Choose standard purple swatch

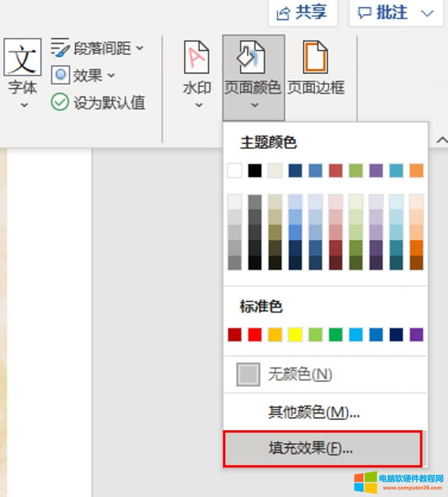tap(416, 335)
